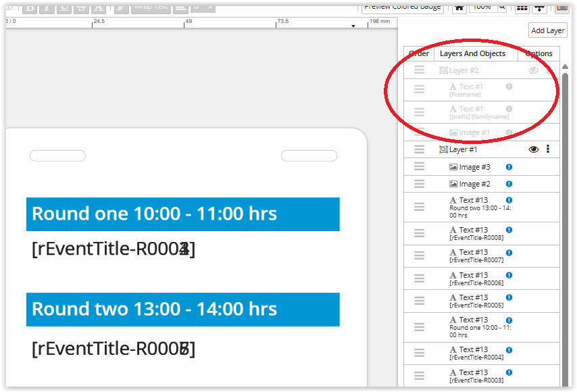Click the info icon next to Image #3
Image resolution: width=577 pixels, height=392 pixels.
509,167
